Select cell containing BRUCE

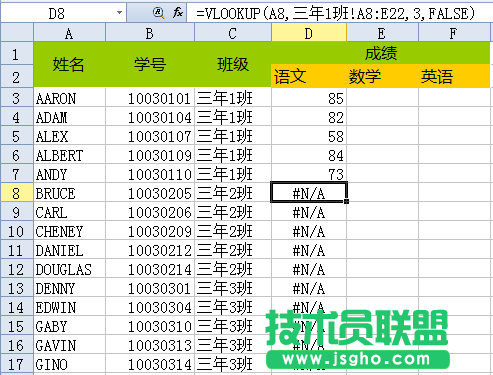pyautogui.click(x=69, y=193)
